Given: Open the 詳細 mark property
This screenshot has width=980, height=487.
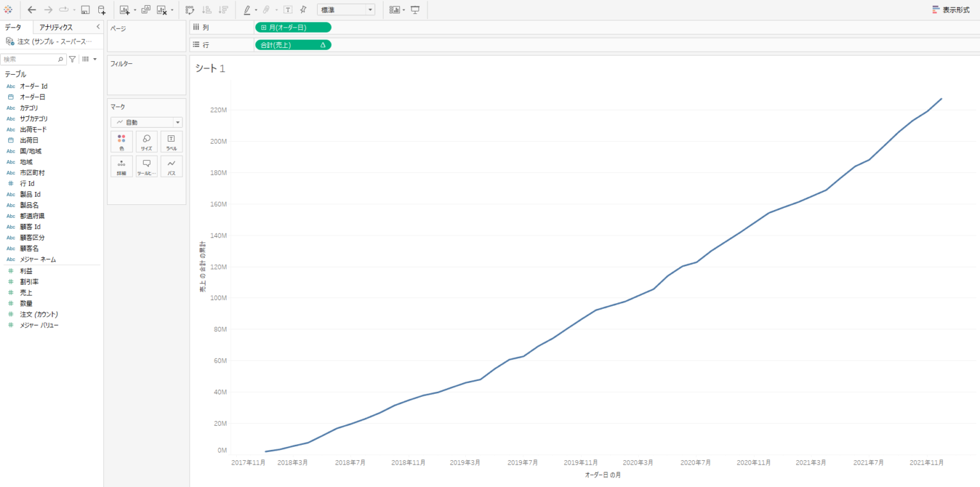Looking at the screenshot, I should (x=121, y=166).
